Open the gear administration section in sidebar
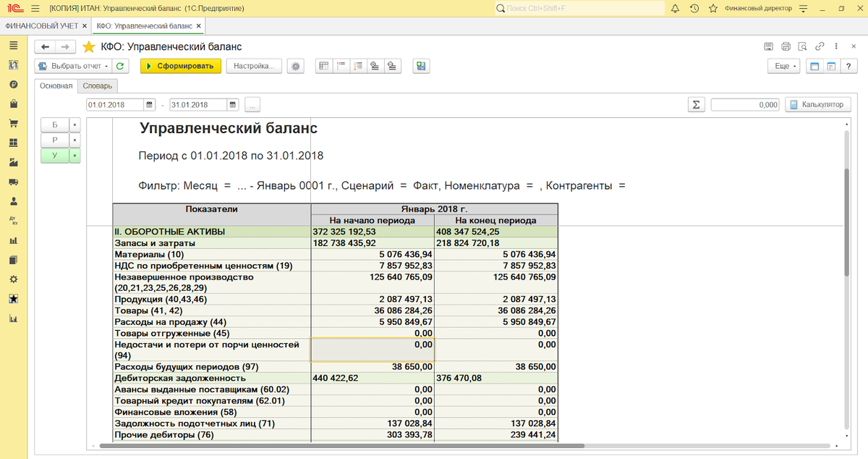This screenshot has width=868, height=459. (13, 279)
